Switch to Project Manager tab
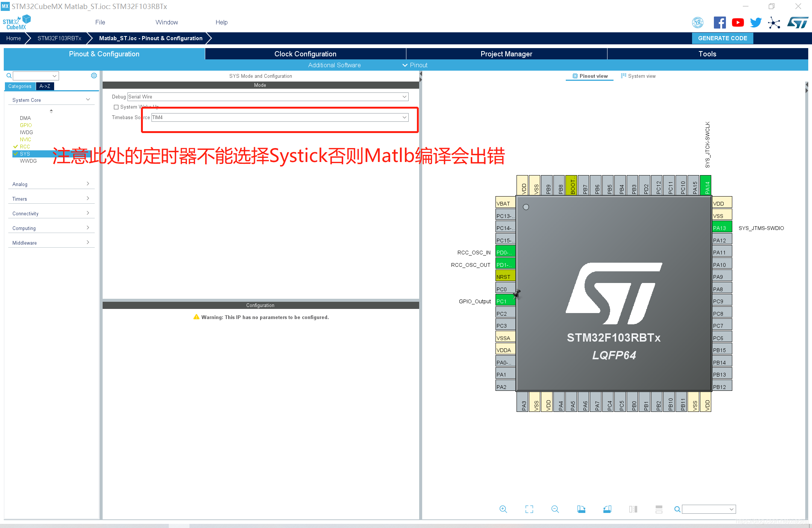This screenshot has width=812, height=528. (506, 54)
